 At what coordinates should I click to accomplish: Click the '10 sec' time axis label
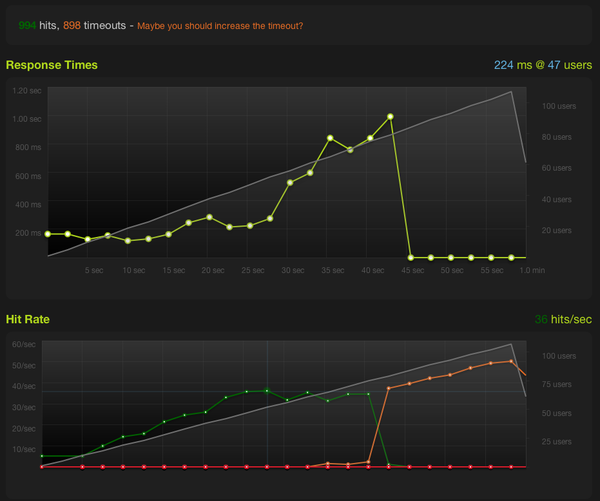134,270
